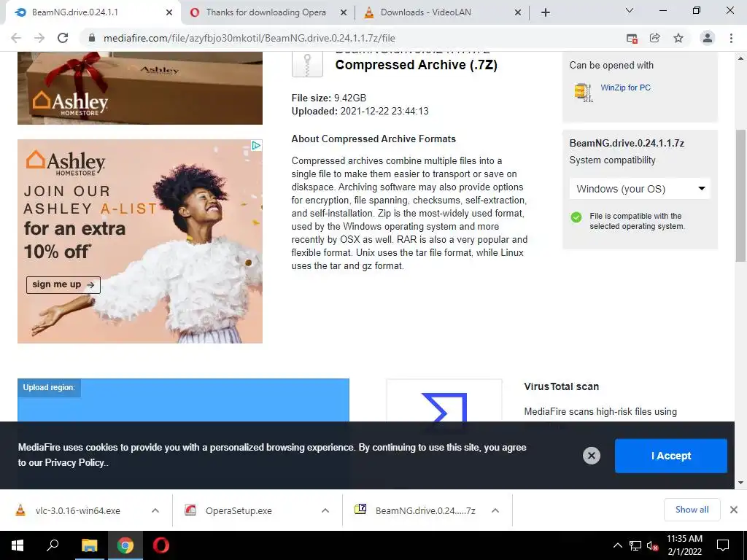The width and height of the screenshot is (747, 560).
Task: Open the blocked pop-up indicator icon
Action: (x=632, y=39)
